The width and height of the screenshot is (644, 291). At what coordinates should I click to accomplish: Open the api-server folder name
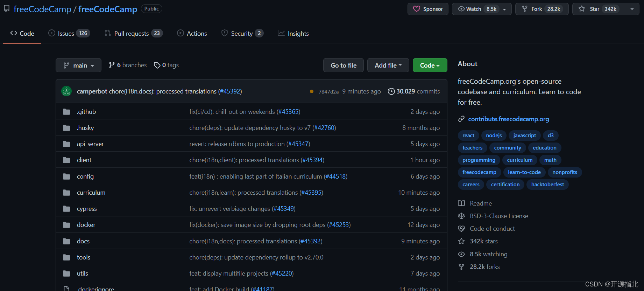pyautogui.click(x=90, y=144)
